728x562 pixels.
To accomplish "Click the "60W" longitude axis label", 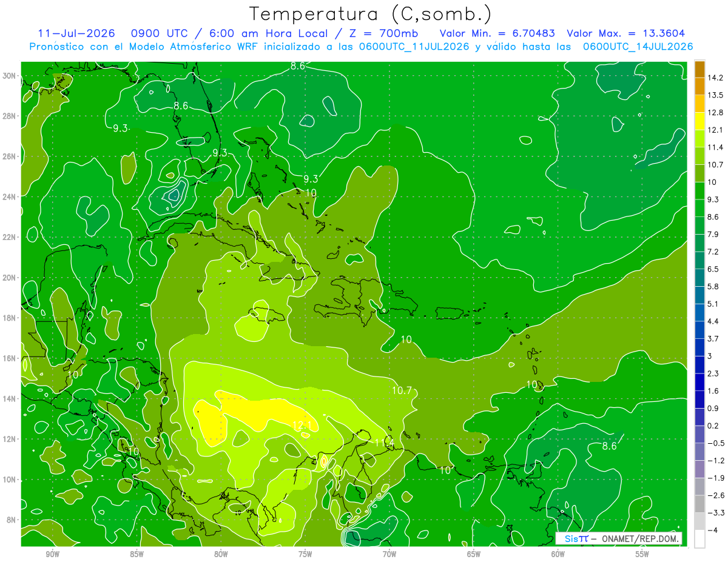I will point(558,554).
